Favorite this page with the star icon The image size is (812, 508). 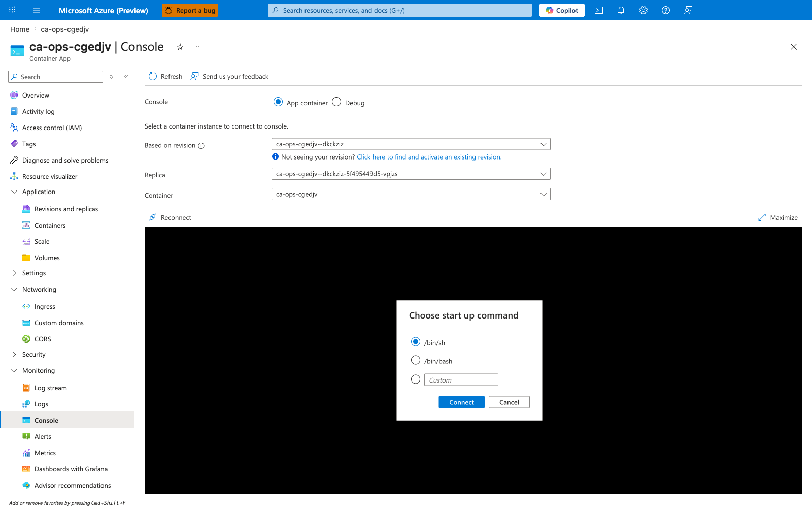(180, 47)
